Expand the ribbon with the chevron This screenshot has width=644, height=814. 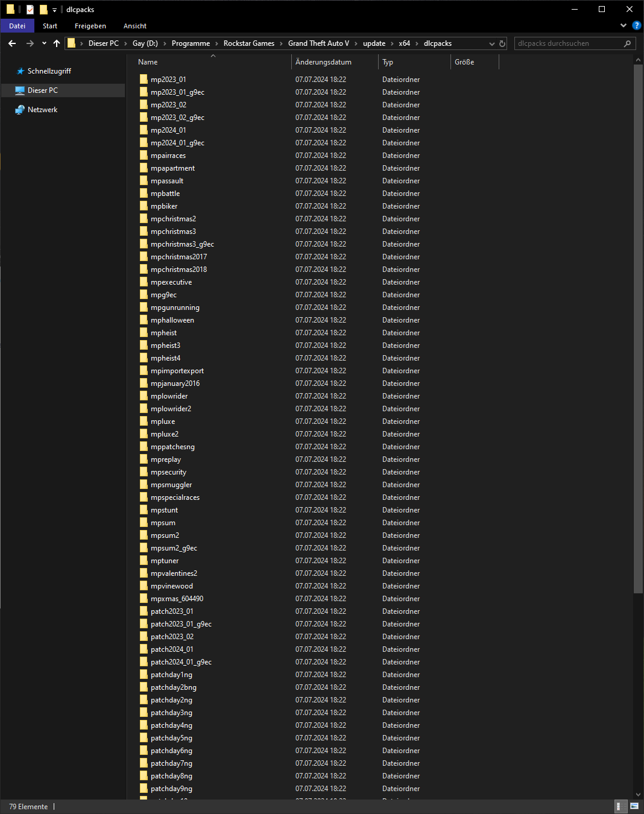(623, 26)
